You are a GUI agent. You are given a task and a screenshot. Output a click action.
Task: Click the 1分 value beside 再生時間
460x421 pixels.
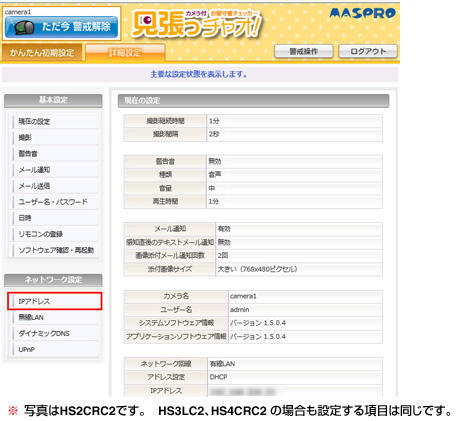point(214,202)
